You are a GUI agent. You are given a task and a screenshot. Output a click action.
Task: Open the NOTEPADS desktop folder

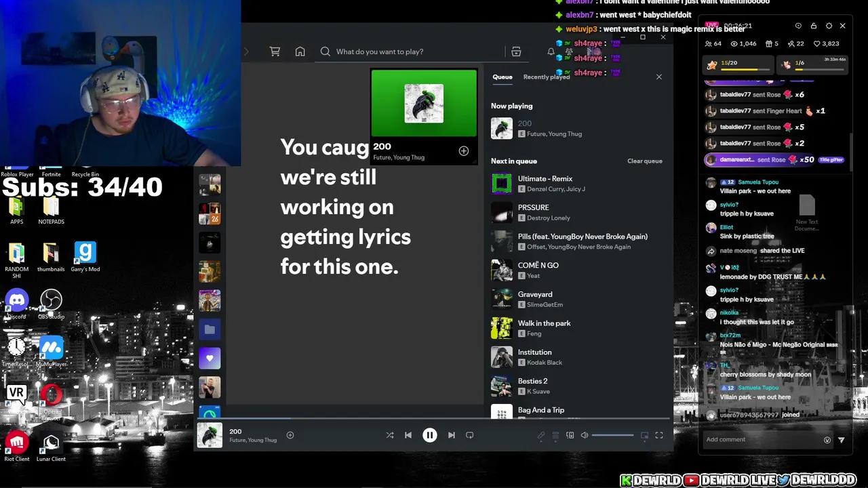point(51,211)
